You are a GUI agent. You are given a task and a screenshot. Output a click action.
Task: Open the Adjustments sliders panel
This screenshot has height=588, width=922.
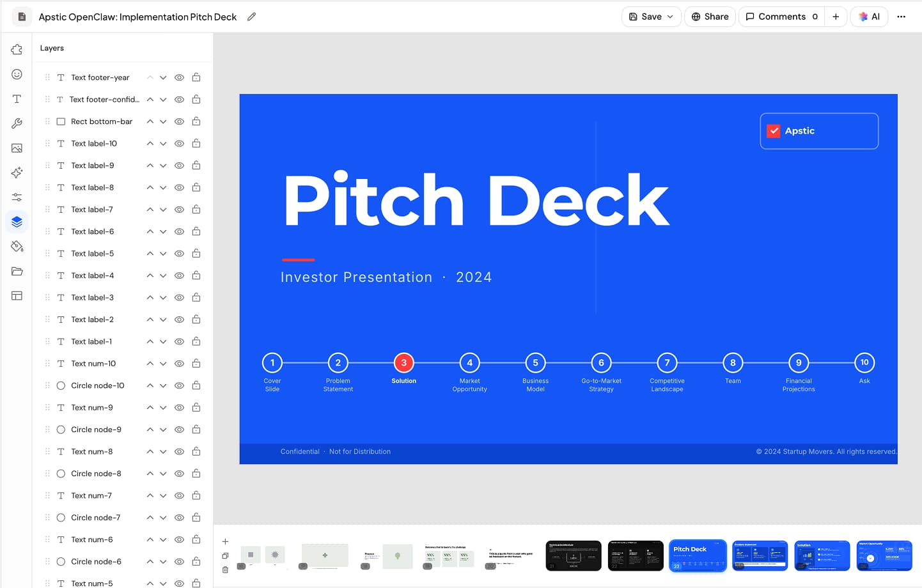(x=16, y=197)
